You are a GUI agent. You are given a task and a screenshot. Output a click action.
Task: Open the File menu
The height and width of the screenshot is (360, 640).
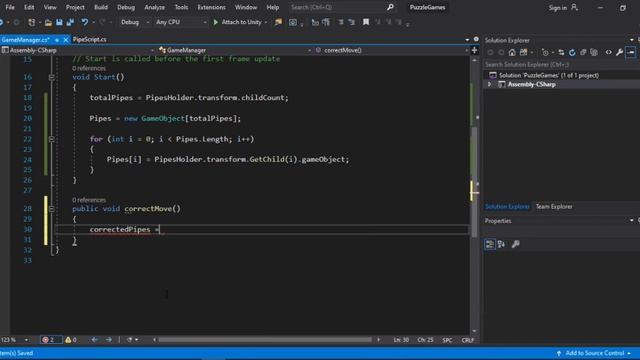(10, 7)
